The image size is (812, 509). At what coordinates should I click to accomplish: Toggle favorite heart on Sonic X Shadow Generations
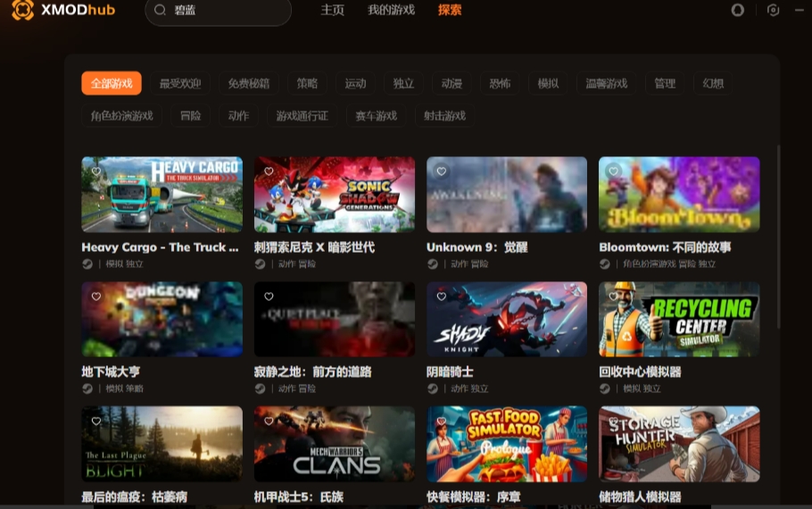(269, 171)
